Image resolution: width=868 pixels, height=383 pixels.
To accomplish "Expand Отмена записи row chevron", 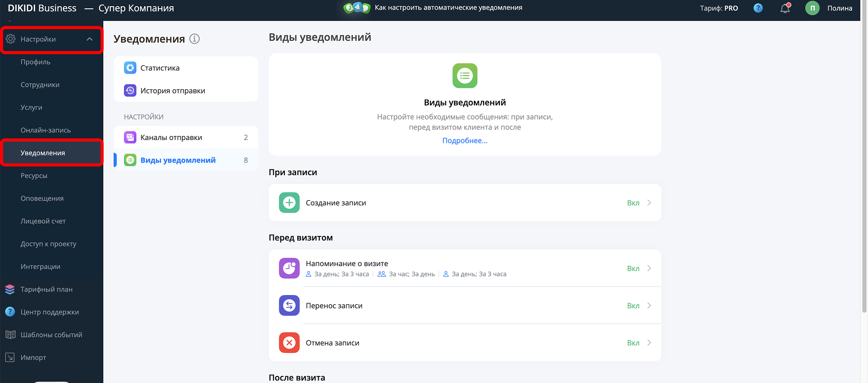I will pos(649,343).
